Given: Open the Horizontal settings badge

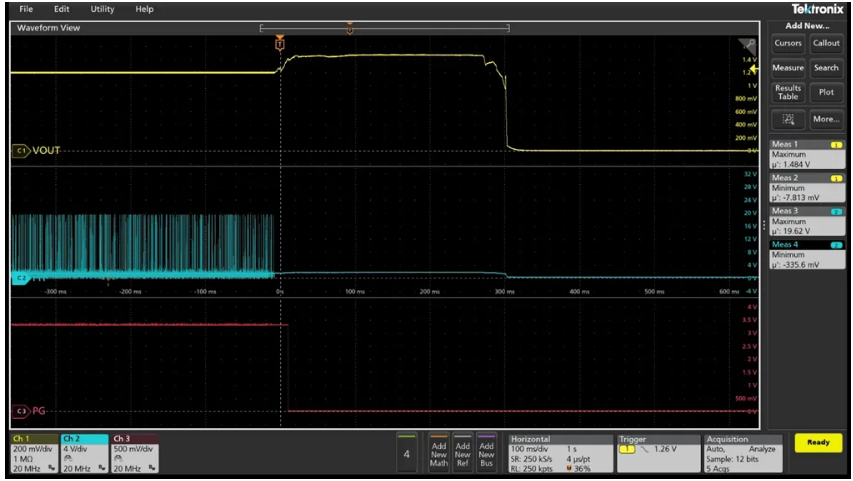Looking at the screenshot, I should click(x=559, y=453).
